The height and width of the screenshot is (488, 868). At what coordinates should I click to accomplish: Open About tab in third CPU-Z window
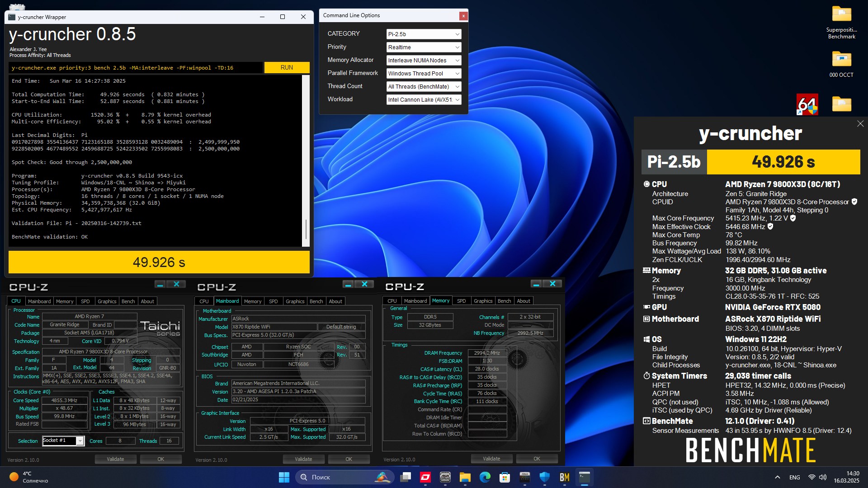point(524,301)
